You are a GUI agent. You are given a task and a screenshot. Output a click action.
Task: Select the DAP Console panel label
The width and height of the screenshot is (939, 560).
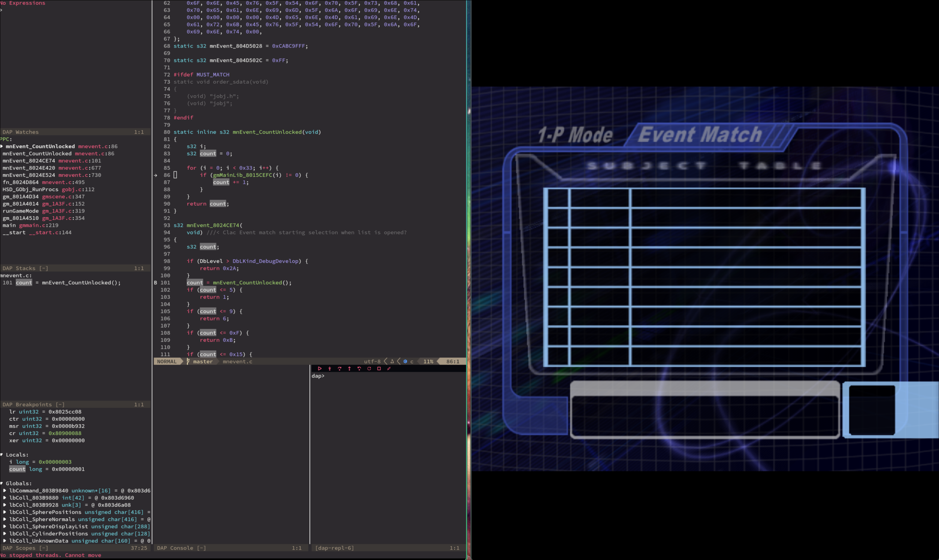click(181, 548)
